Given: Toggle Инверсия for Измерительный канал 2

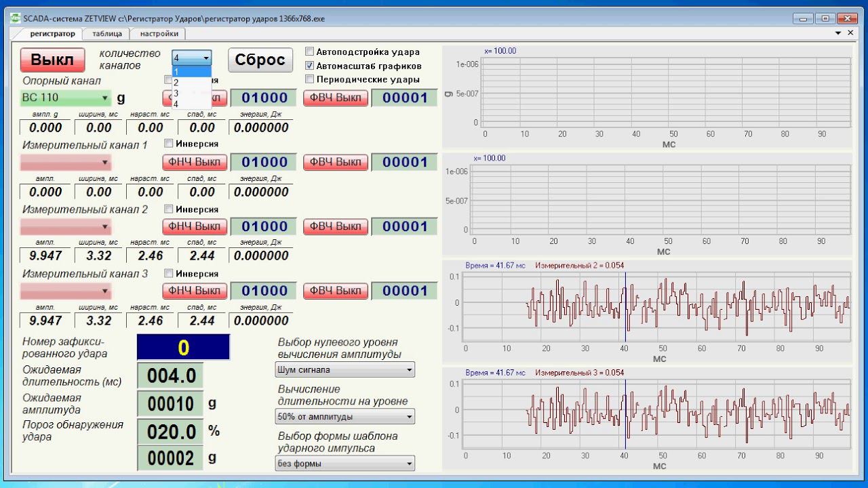Looking at the screenshot, I should tap(169, 209).
